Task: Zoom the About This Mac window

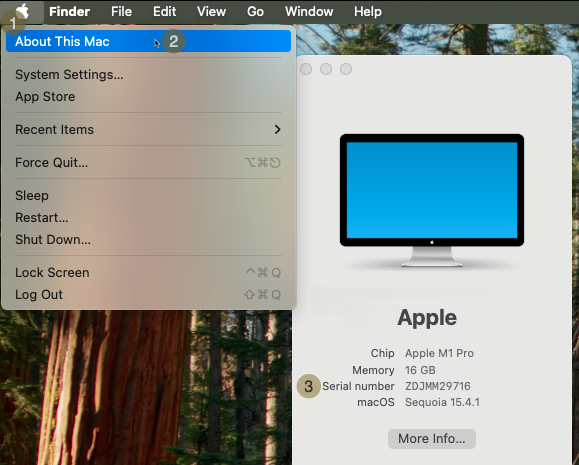Action: [x=346, y=69]
